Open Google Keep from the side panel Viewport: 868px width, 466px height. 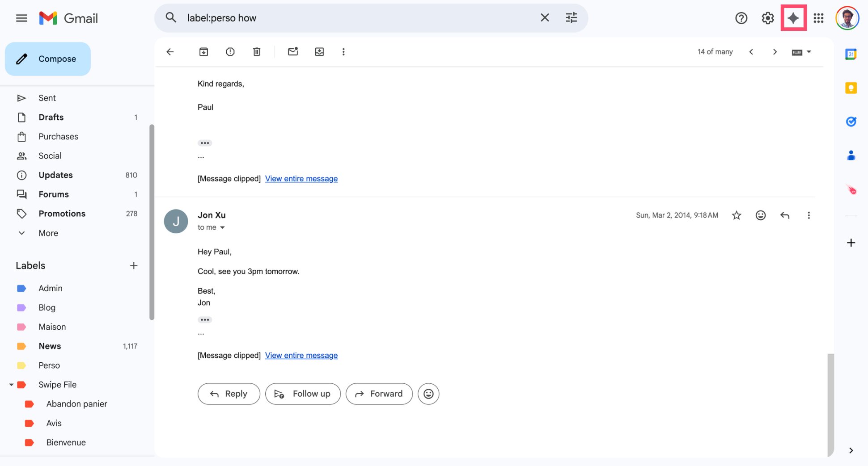[x=851, y=88]
